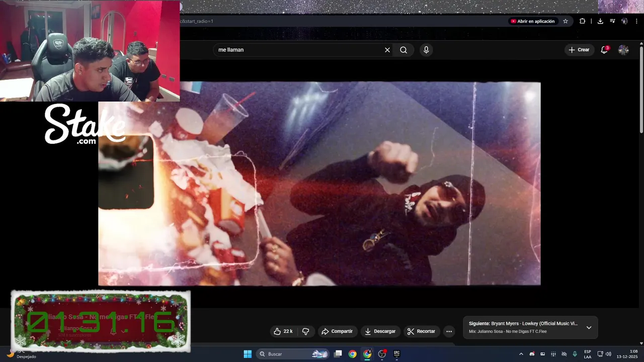
Task: Clear the "me llaman" search text
Action: point(387,50)
